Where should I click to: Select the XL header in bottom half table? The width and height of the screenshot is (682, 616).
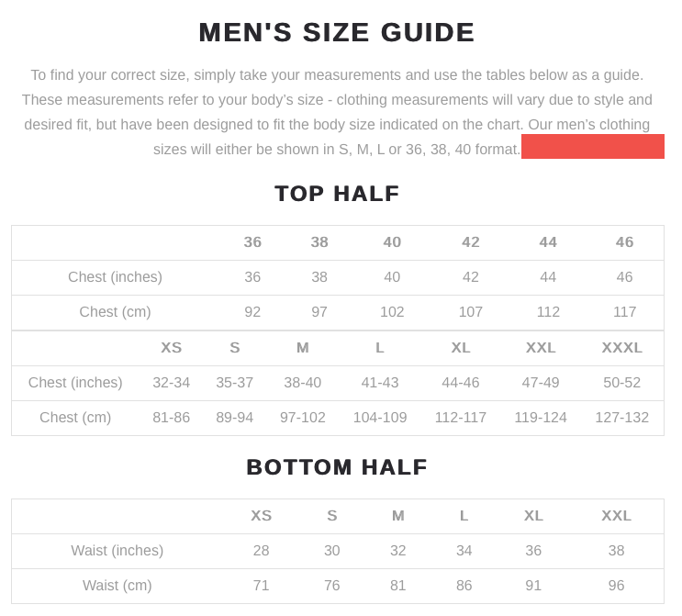click(533, 516)
